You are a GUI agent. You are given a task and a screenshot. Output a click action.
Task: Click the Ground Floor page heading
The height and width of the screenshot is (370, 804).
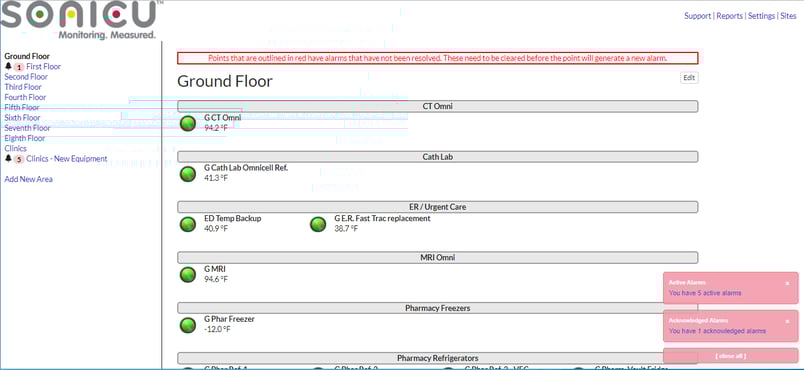[225, 81]
